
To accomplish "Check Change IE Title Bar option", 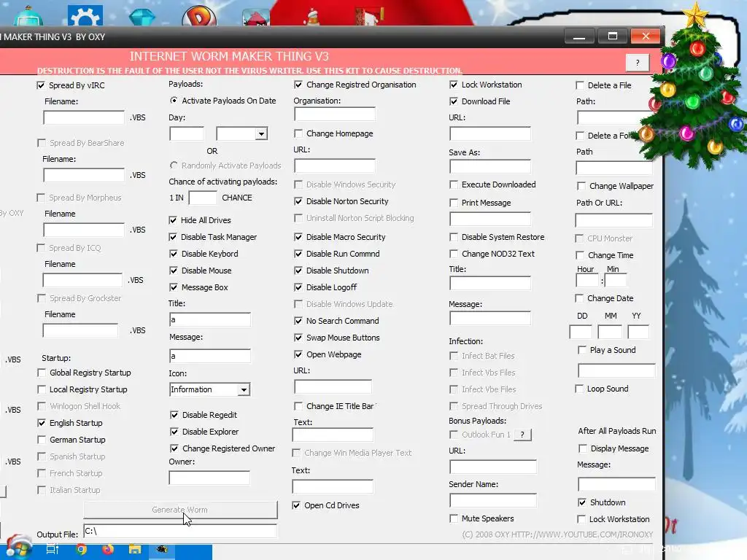I will 298,406.
